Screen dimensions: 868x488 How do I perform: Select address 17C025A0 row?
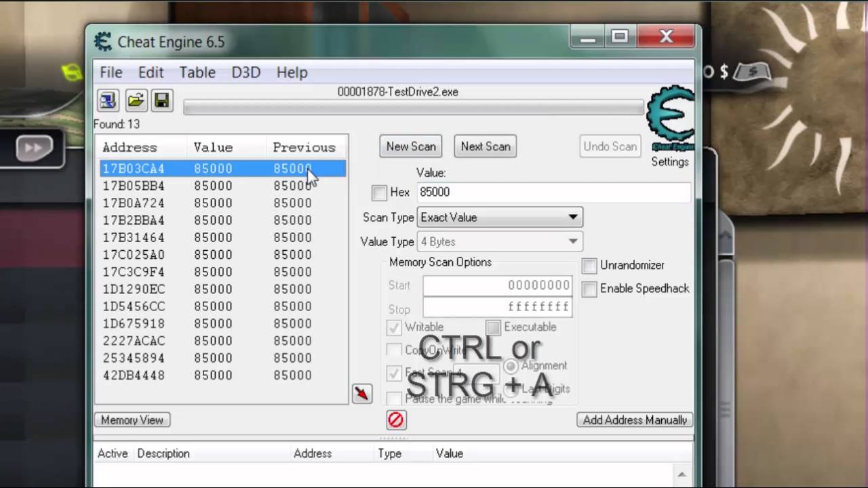pyautogui.click(x=222, y=255)
